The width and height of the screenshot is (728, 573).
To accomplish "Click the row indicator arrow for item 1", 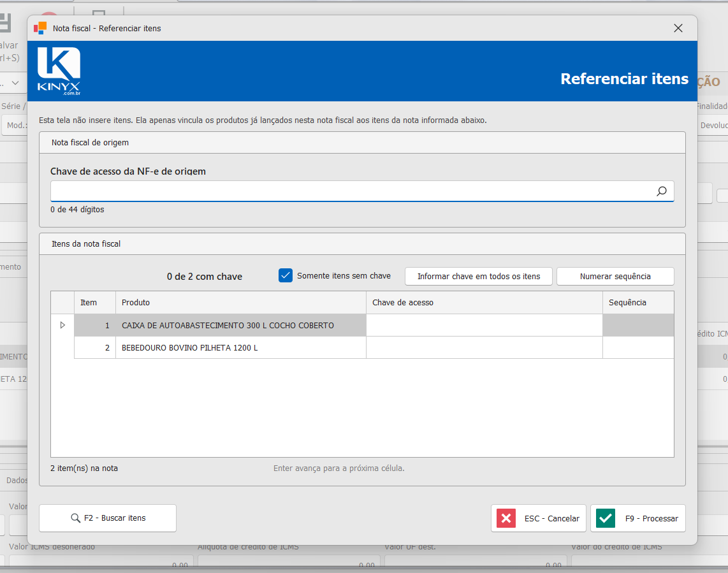I will tap(62, 325).
